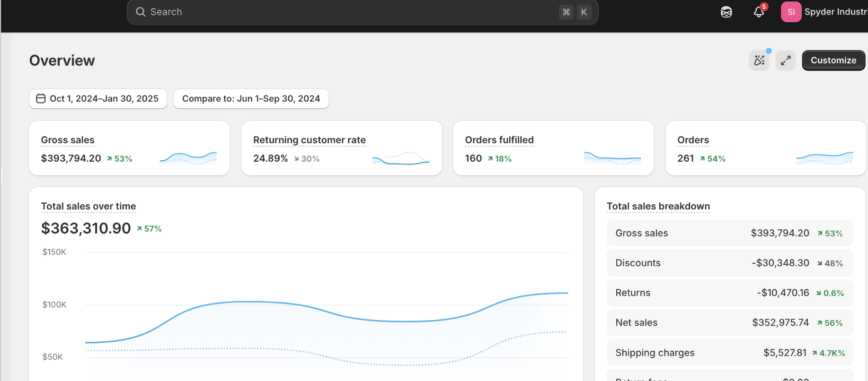Click the 54% orders increase indicator
Viewport: 868px width, 381px height.
pyautogui.click(x=713, y=159)
